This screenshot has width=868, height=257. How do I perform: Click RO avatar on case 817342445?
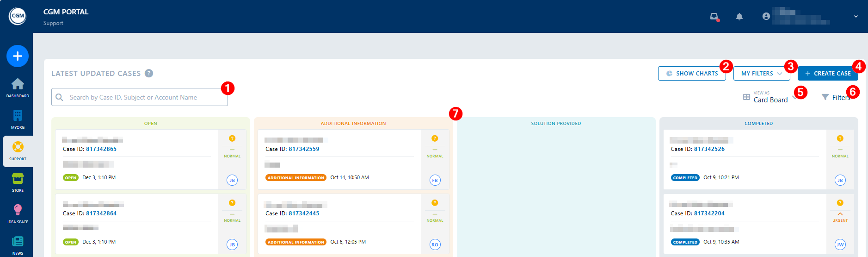pos(435,244)
